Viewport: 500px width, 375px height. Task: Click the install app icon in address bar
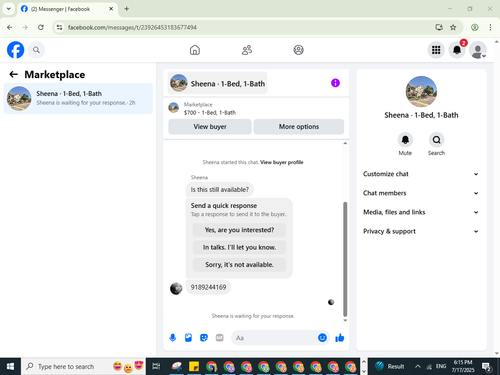[x=439, y=27]
